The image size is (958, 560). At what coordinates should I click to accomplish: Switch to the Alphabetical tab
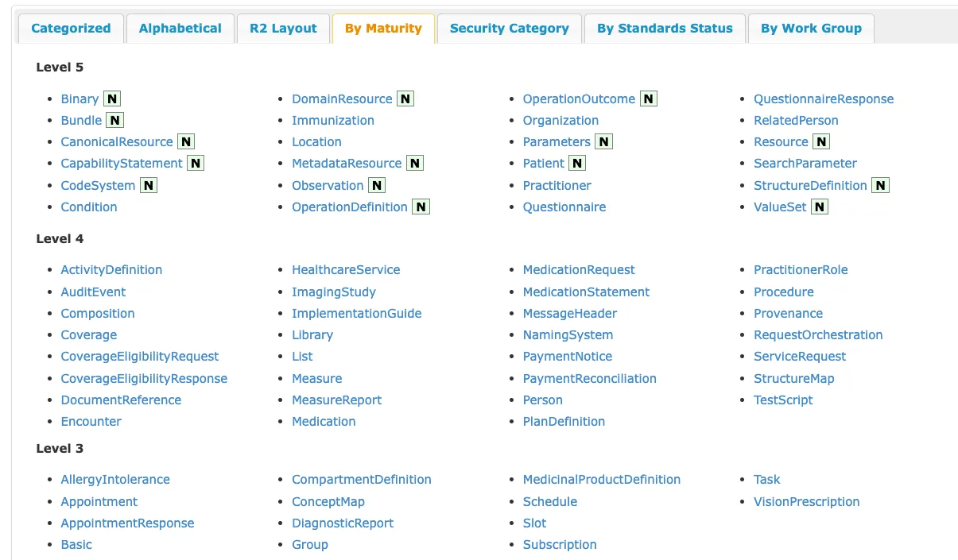[180, 28]
